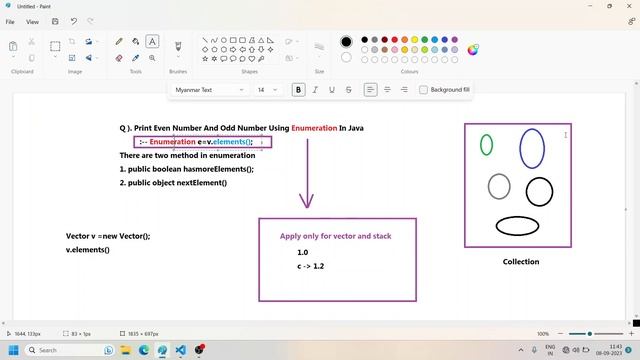The width and height of the screenshot is (640, 360).
Task: Open the Myanmar Text font dropdown
Action: (209, 90)
